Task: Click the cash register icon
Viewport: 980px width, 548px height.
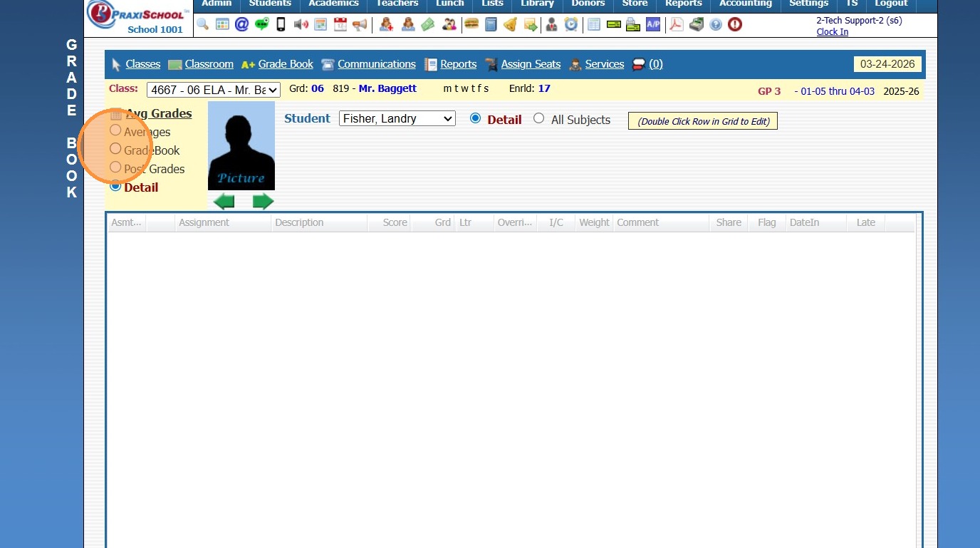Action: [696, 24]
